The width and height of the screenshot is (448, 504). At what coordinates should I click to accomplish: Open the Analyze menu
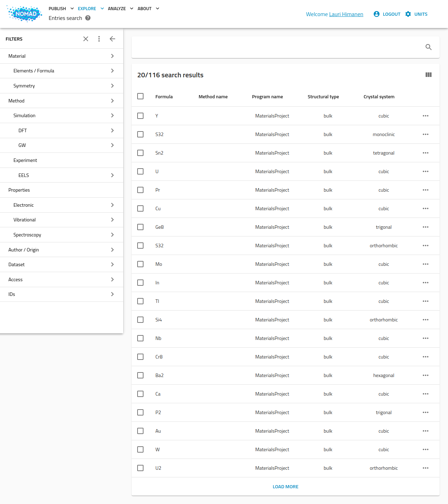[120, 8]
